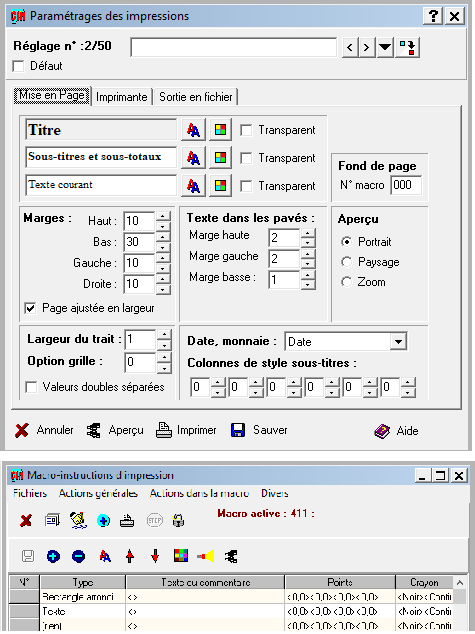Expand the Date, monnaie dropdown
Screen dimensions: 475x634
(x=398, y=342)
